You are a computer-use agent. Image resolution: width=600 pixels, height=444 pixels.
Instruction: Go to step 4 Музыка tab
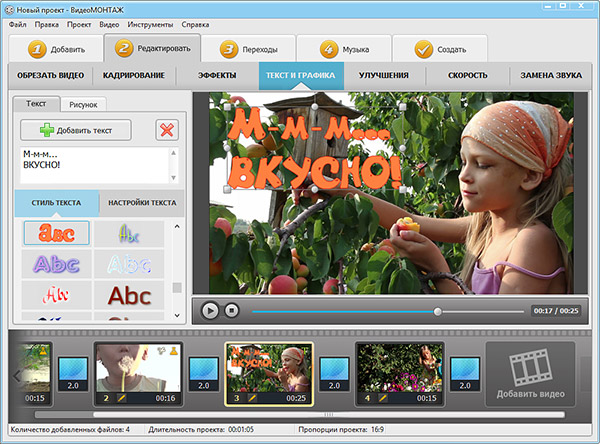pos(344,49)
